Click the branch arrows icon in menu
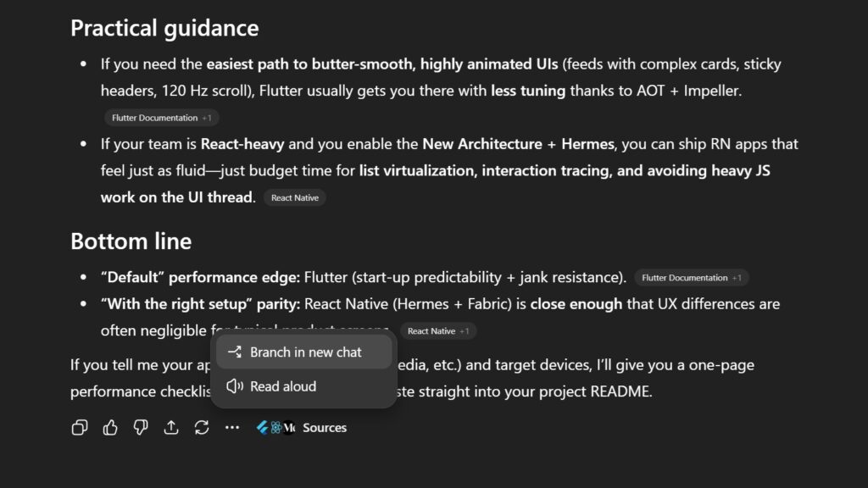Viewport: 868px width, 488px height. click(235, 352)
